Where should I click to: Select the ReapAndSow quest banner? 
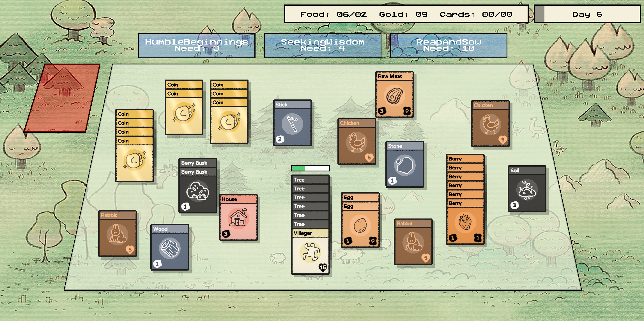click(x=449, y=46)
